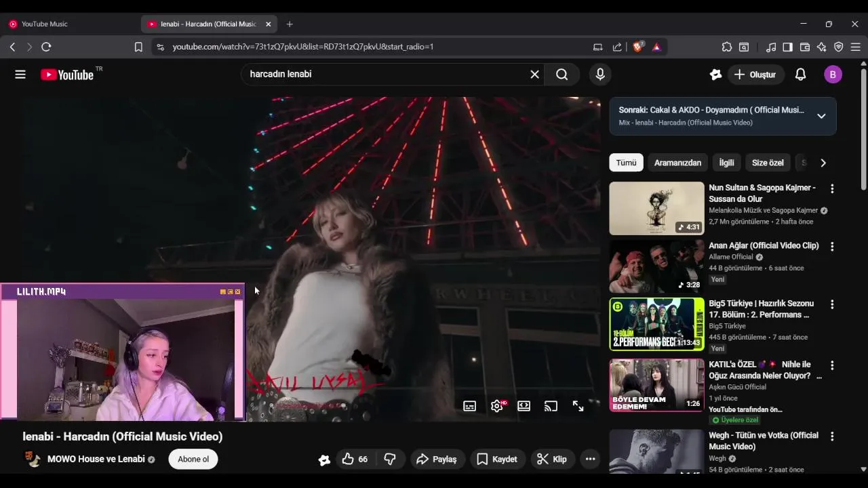The height and width of the screenshot is (488, 868).
Task: Open the Big5 Türkiye video thumbnail
Action: 656,324
